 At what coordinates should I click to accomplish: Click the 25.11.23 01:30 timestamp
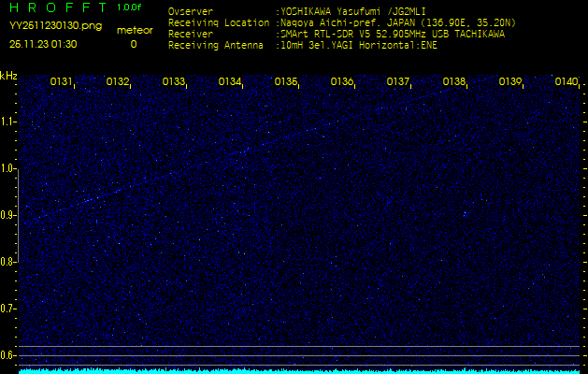point(43,44)
